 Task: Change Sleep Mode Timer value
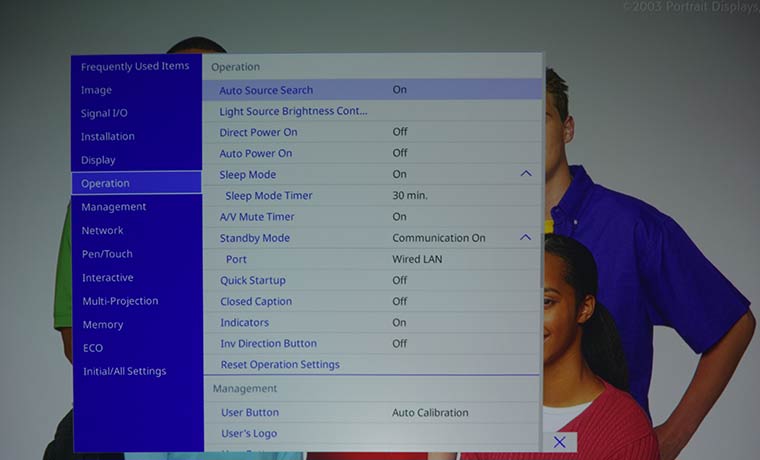point(372,195)
